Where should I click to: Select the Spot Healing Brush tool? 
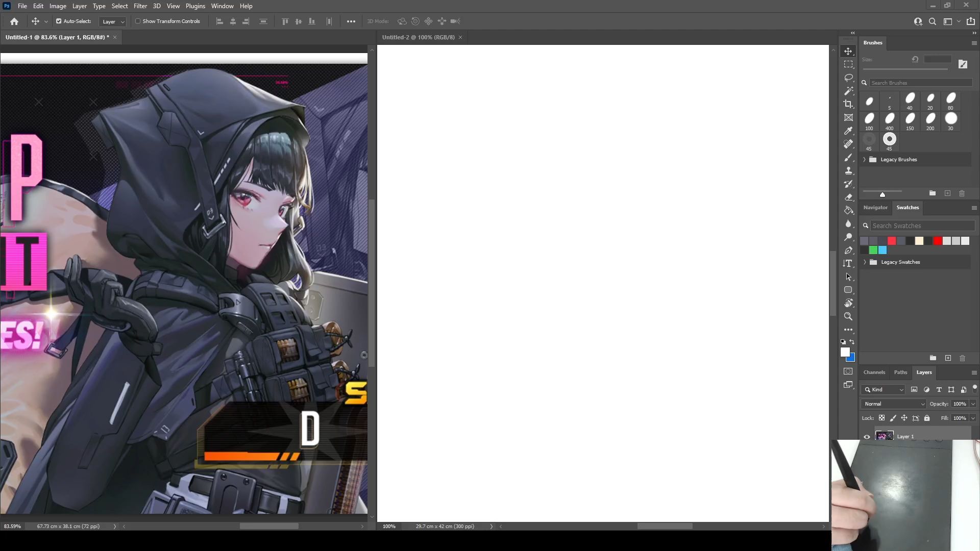(x=848, y=144)
